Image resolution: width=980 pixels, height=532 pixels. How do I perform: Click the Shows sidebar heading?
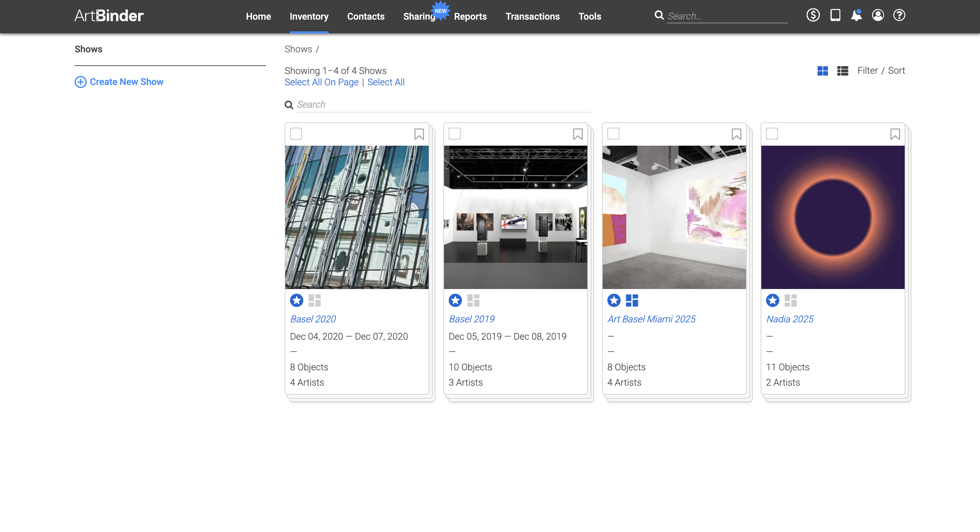[x=88, y=49]
